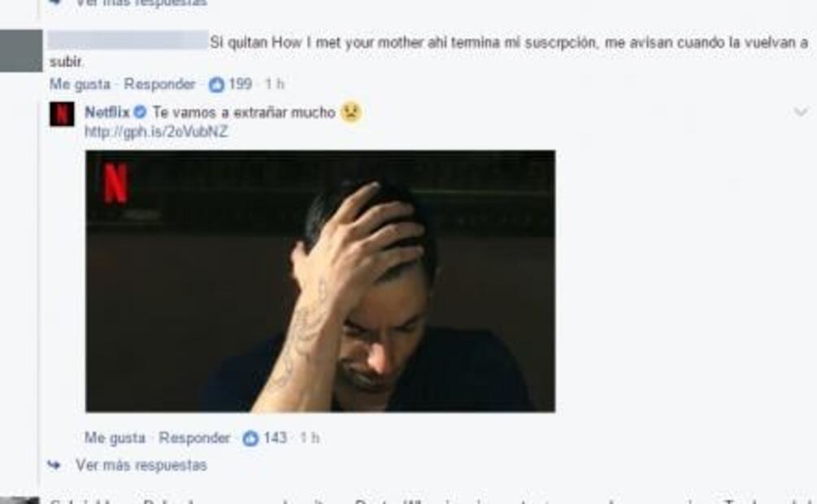Screen dimensions: 817x504
Task: Open the Netflix page name link
Action: [106, 112]
